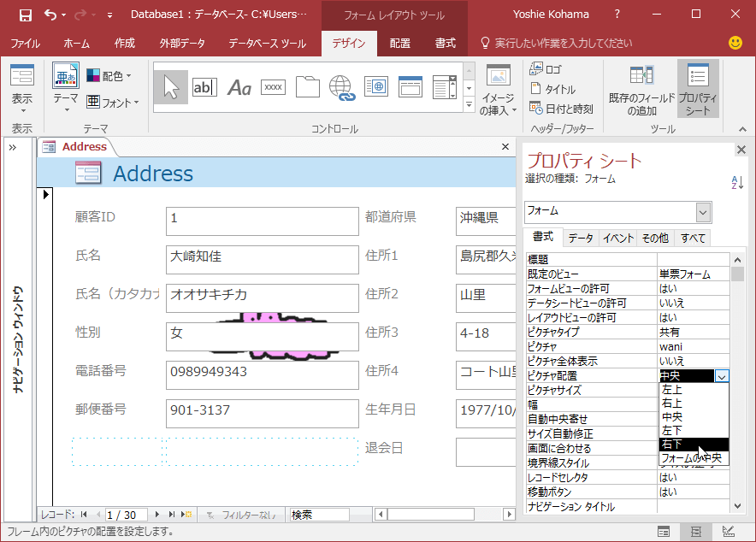Click the タイトル button
This screenshot has height=542, width=756.
[x=552, y=89]
